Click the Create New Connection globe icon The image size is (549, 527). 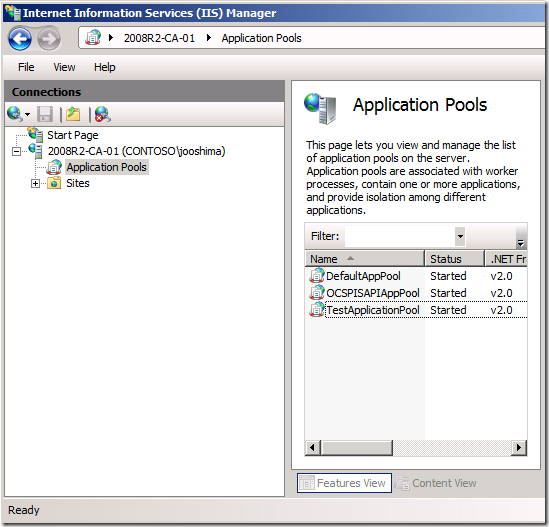click(x=15, y=114)
